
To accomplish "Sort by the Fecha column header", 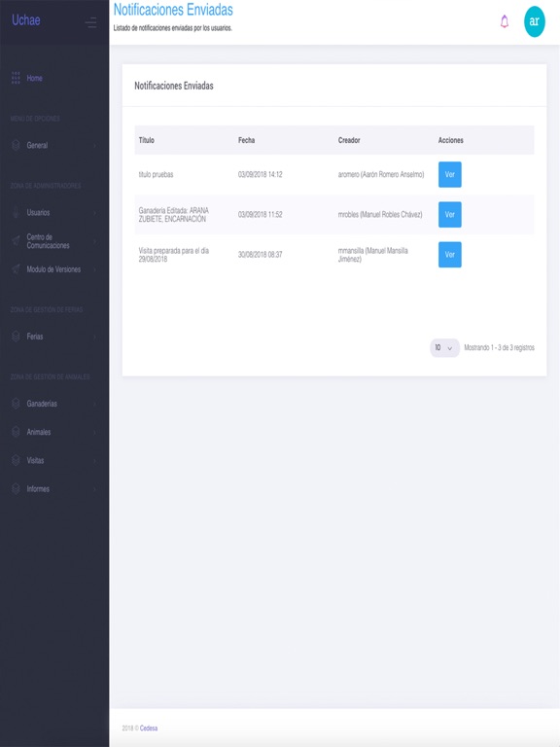I will tap(246, 140).
